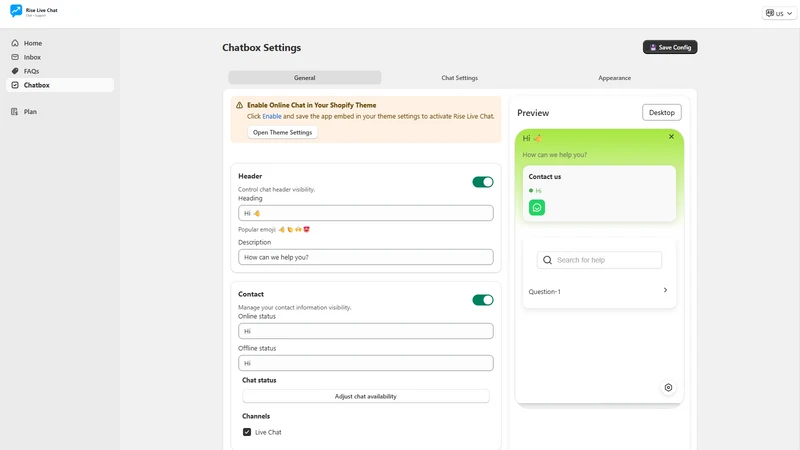Click the gear icon in preview
This screenshot has height=450, width=800.
[x=668, y=388]
